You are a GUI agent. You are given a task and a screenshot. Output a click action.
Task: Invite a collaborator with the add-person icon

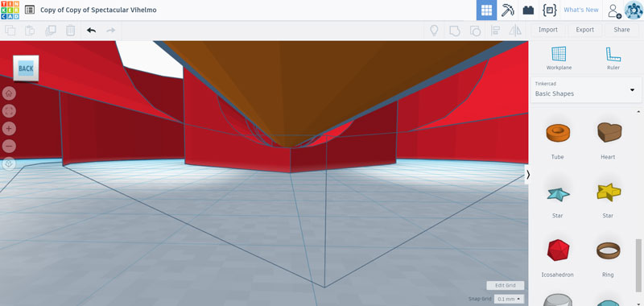coord(614,10)
